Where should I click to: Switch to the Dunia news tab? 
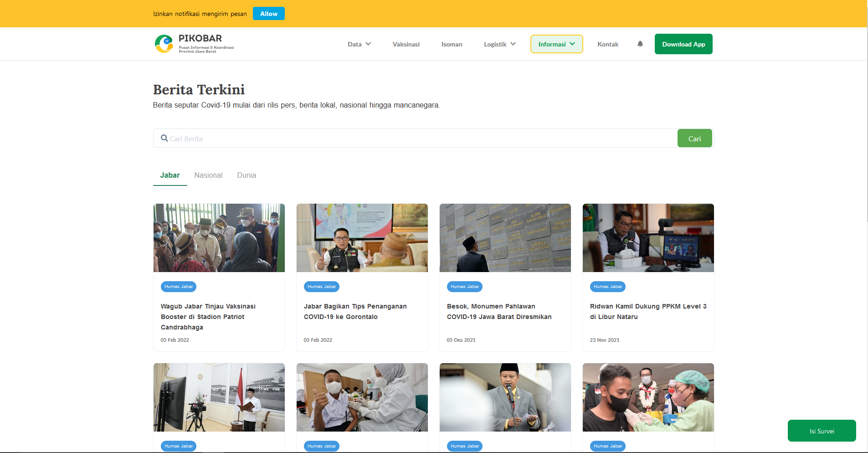247,175
